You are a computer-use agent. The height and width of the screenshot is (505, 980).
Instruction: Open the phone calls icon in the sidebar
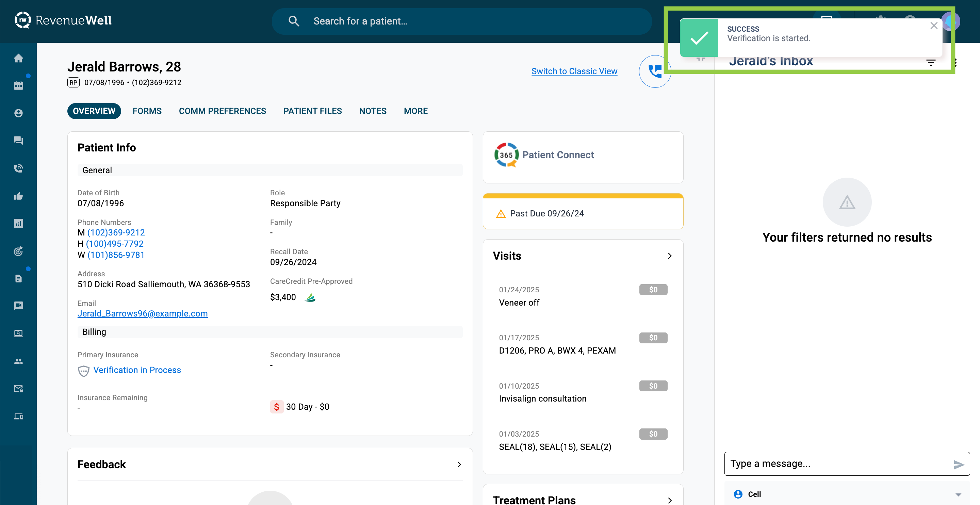pos(18,168)
